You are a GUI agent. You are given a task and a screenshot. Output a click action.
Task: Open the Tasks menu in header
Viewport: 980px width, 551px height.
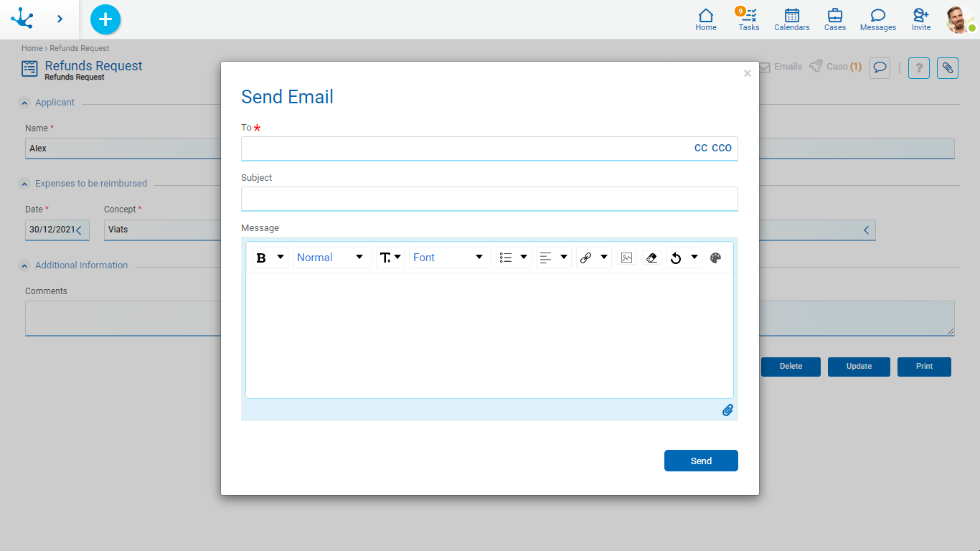(749, 19)
